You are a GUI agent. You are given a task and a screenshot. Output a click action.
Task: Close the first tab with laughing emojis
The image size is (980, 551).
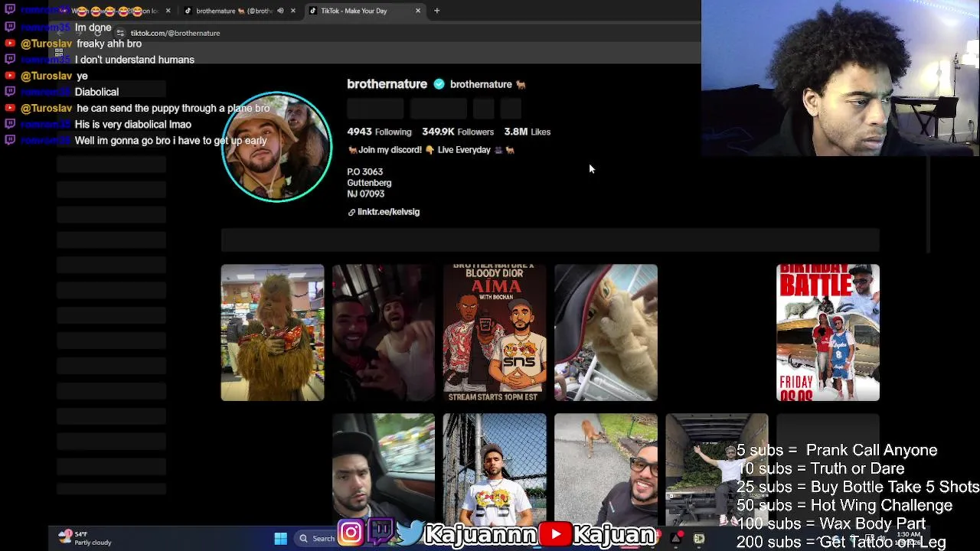point(168,11)
